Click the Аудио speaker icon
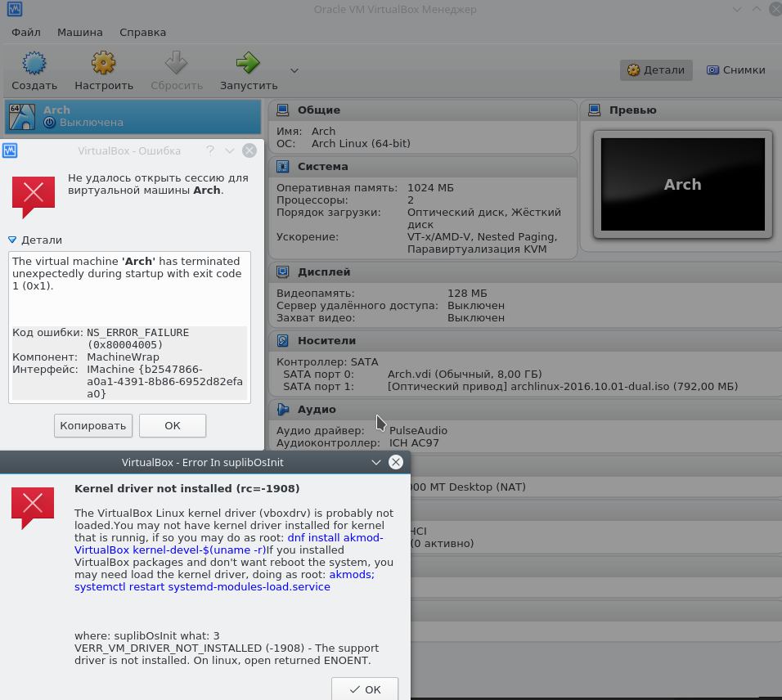The width and height of the screenshot is (782, 700). pyautogui.click(x=283, y=410)
